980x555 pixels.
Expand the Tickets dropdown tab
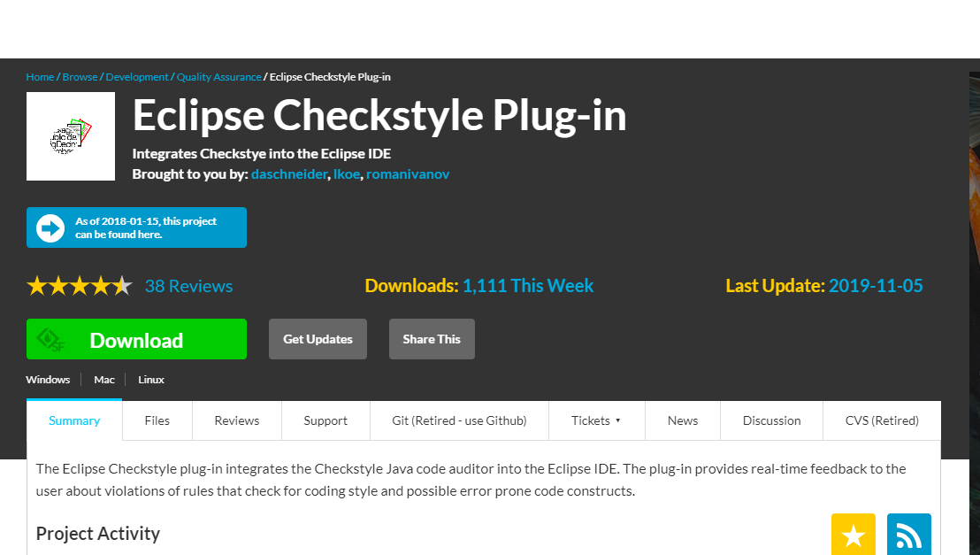pos(596,420)
